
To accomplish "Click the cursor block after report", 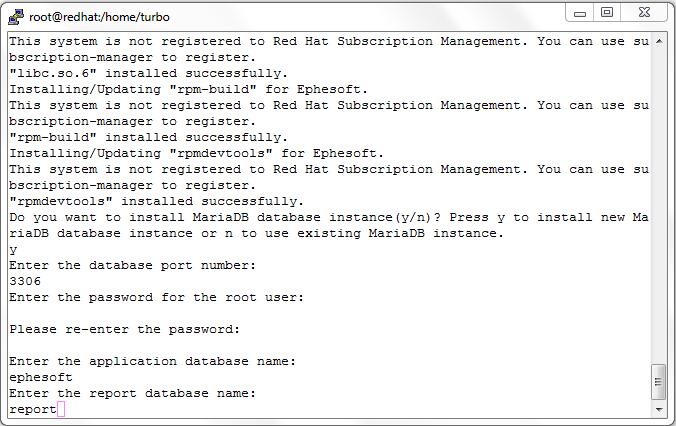I will pyautogui.click(x=61, y=409).
